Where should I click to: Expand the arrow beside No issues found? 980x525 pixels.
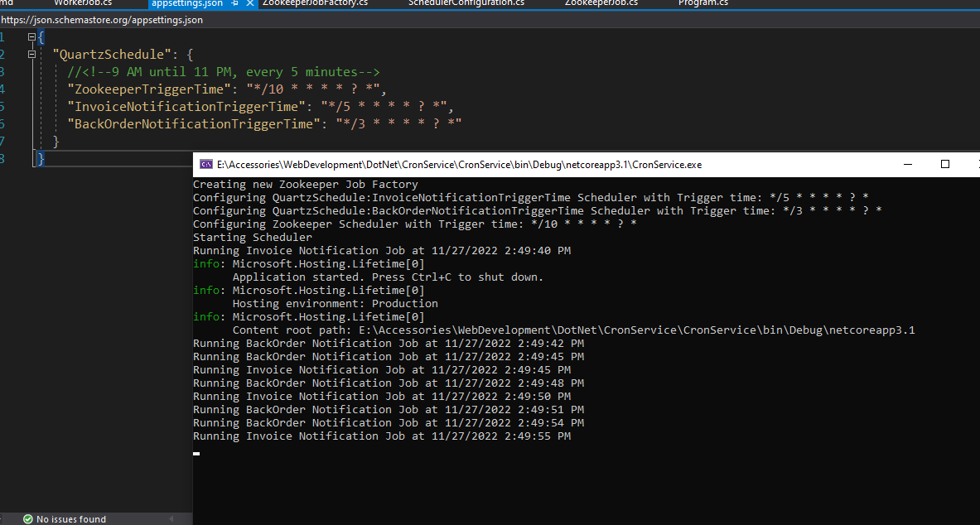point(171,519)
